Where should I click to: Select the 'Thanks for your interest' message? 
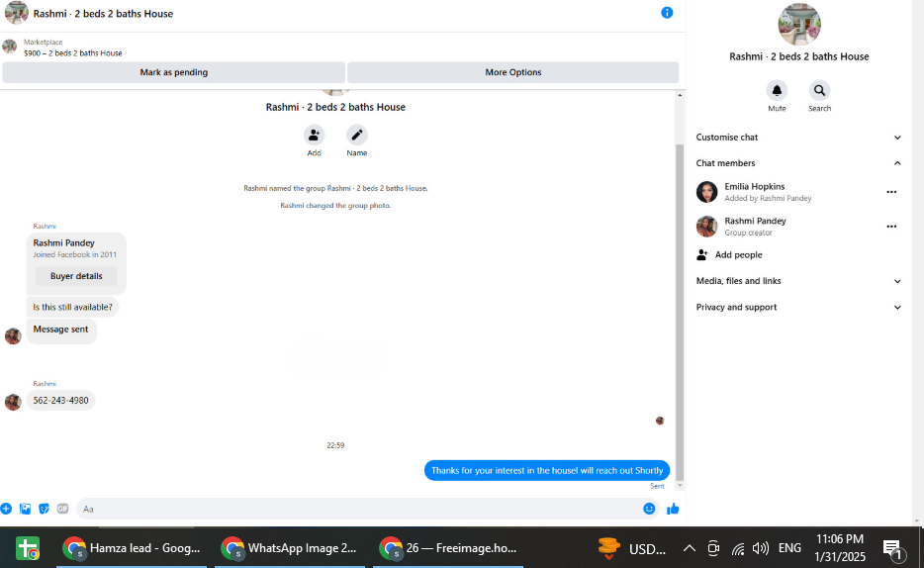tap(547, 470)
